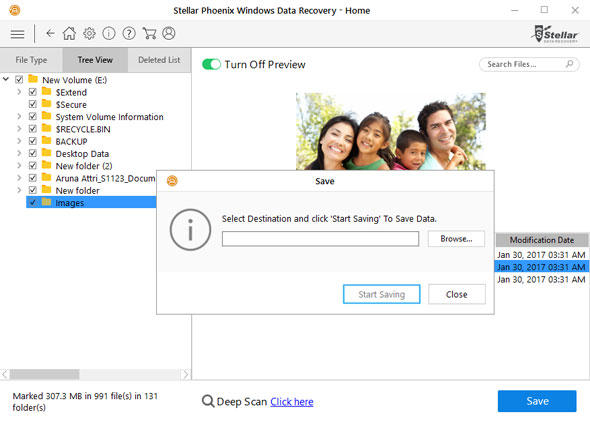Uncheck the $Extend checkbox
Screen dimensions: 590x421
pos(33,92)
